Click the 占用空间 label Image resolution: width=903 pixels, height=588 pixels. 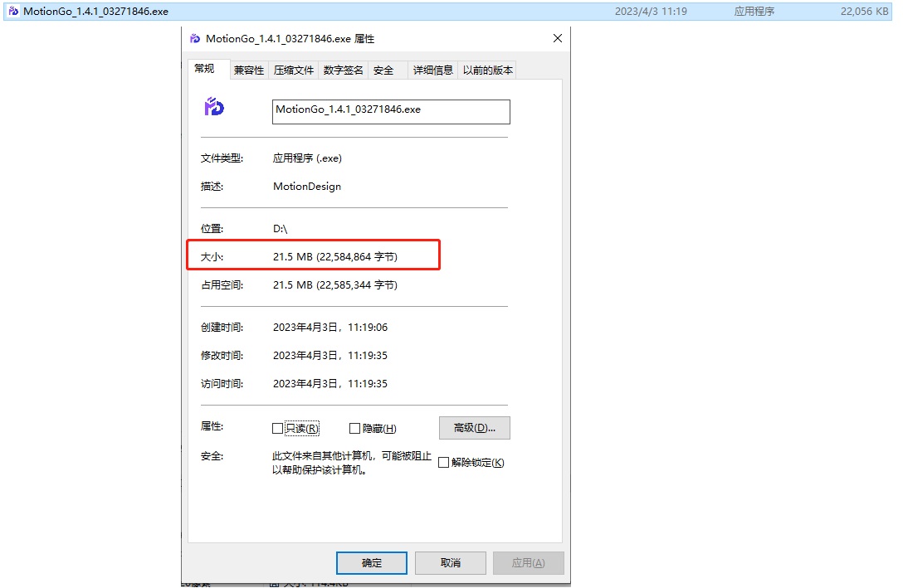click(x=222, y=284)
